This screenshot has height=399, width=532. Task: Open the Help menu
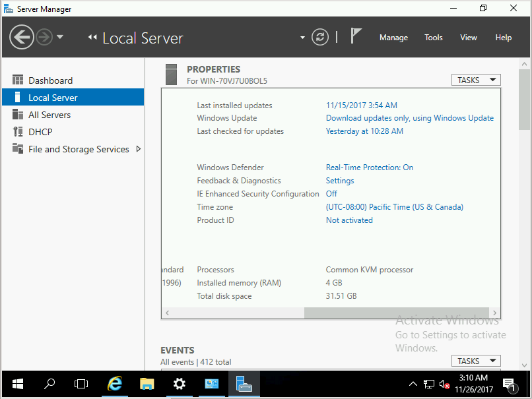(503, 38)
